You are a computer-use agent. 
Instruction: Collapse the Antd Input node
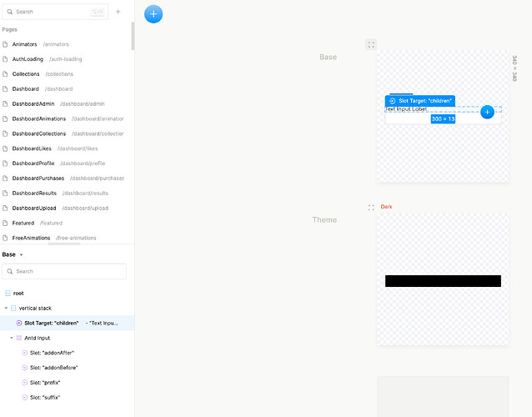click(11, 338)
